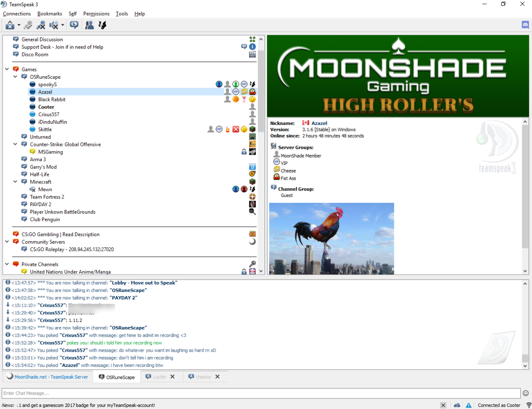Open the contacts manager toolbar icon
This screenshot has height=409, width=532.
click(x=89, y=25)
